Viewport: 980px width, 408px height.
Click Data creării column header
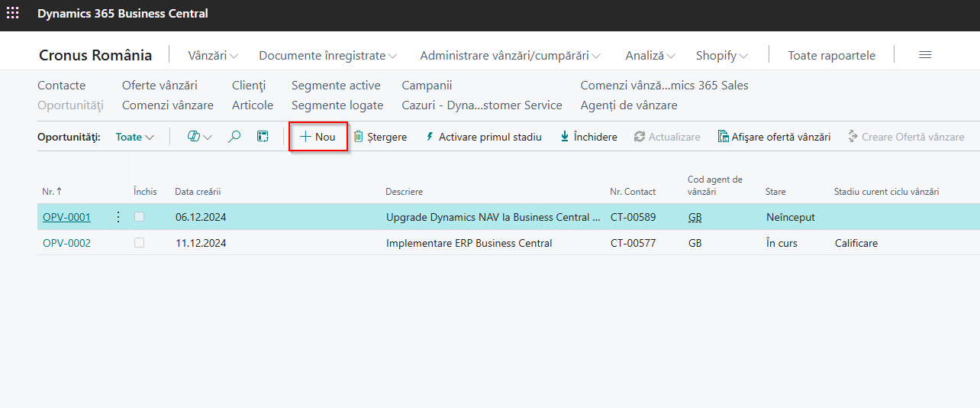pos(198,192)
